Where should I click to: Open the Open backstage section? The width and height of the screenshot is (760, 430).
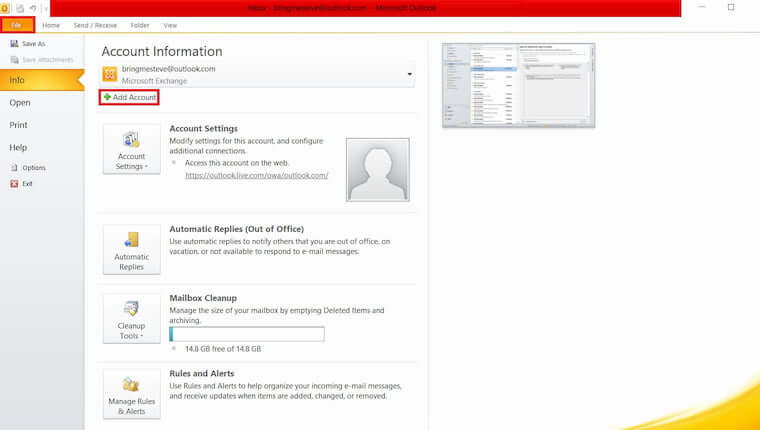pyautogui.click(x=20, y=103)
